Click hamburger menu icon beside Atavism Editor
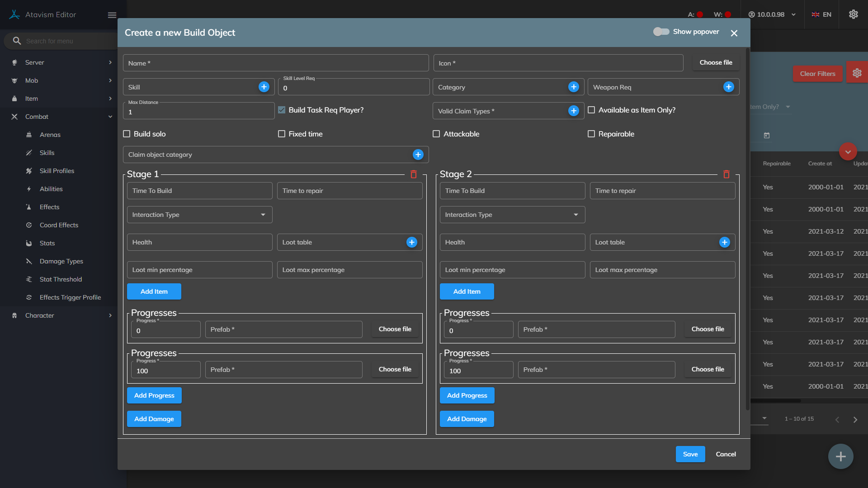 point(112,15)
